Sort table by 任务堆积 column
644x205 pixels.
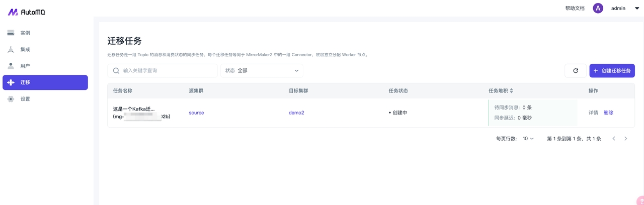pyautogui.click(x=511, y=91)
